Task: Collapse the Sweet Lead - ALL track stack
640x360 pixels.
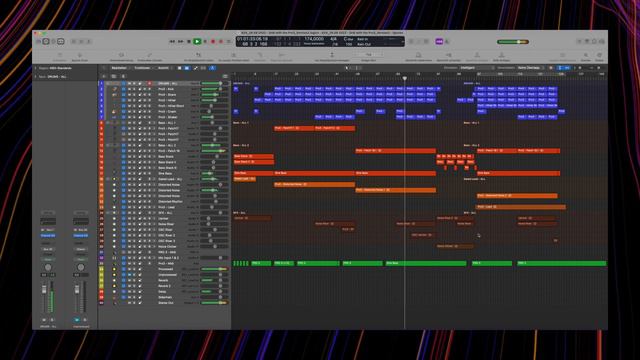Action: 108,179
